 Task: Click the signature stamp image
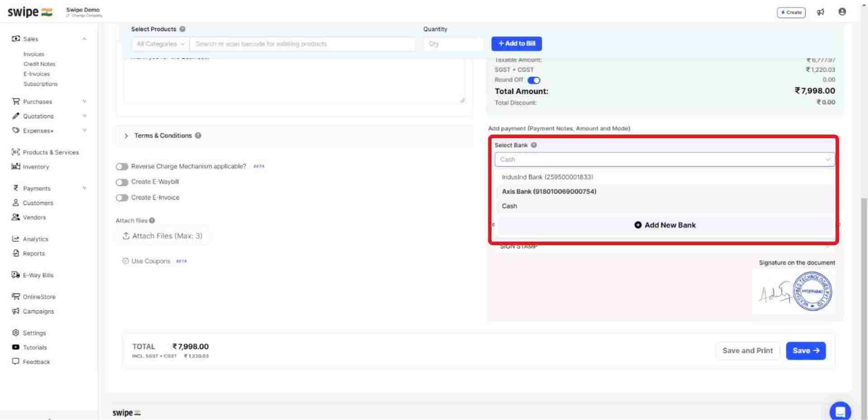(794, 292)
